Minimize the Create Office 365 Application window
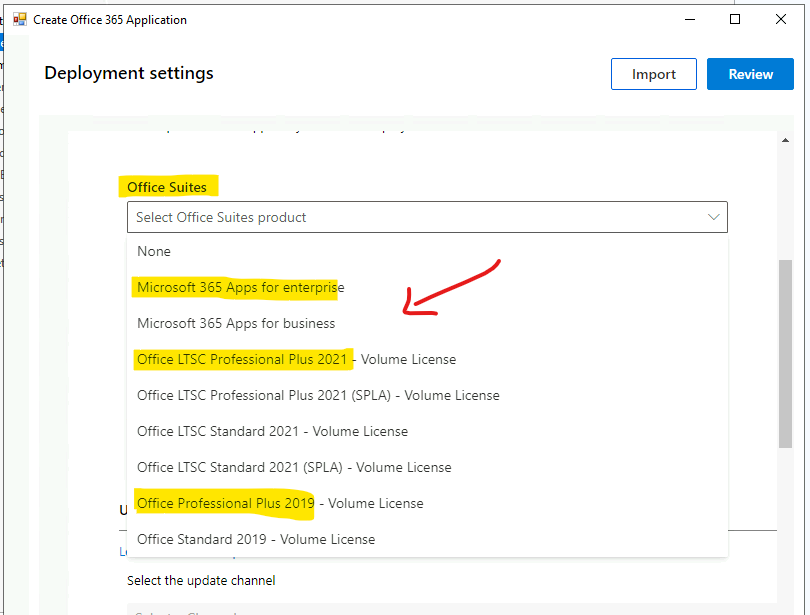The width and height of the screenshot is (810, 615). pos(689,19)
